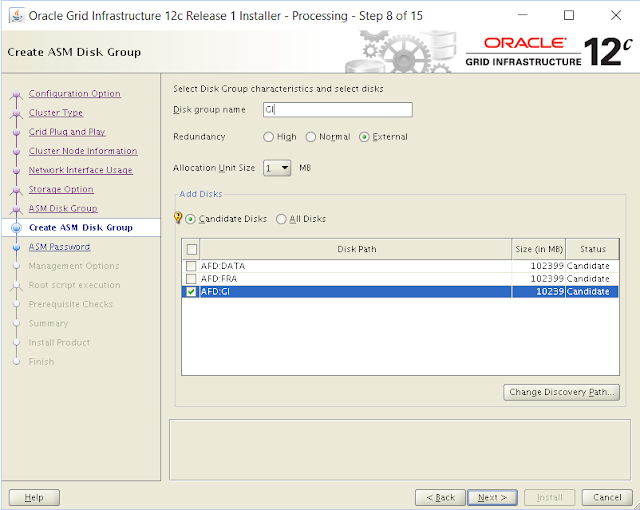Click the Status column header
The image size is (640, 510).
[593, 249]
